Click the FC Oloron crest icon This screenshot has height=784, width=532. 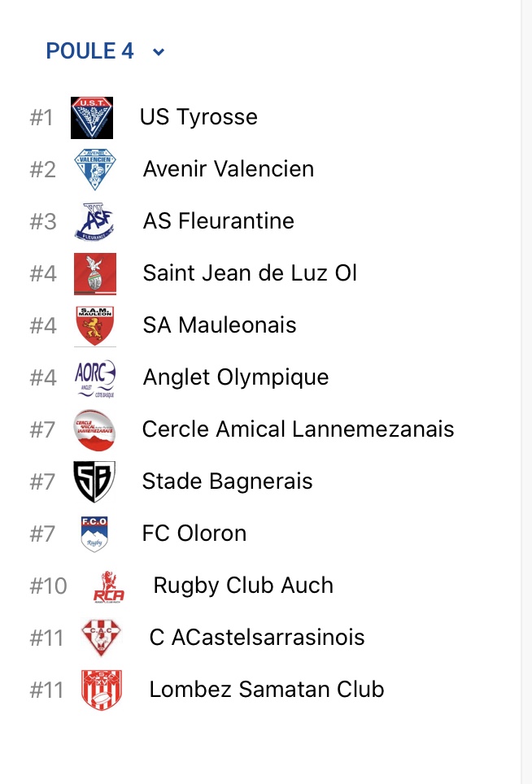click(x=94, y=534)
